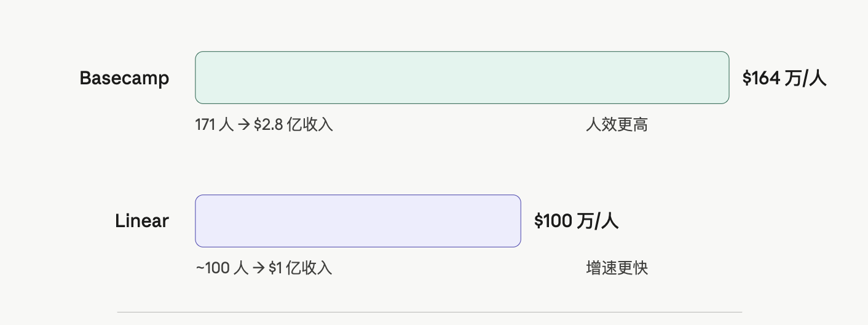Click the arrow after ~100 人
Screen dimensions: 868x325
(x=259, y=268)
